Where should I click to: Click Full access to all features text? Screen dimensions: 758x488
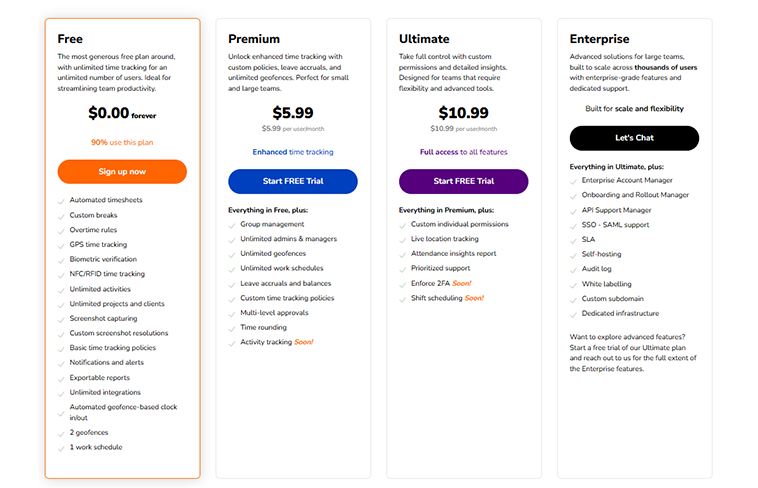[463, 152]
